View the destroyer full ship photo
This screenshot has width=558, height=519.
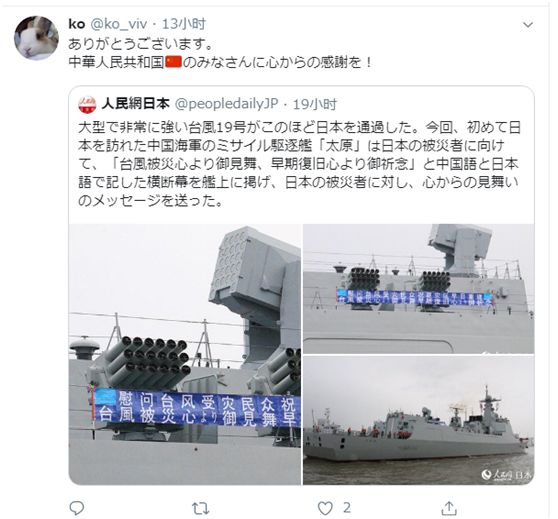(418, 420)
